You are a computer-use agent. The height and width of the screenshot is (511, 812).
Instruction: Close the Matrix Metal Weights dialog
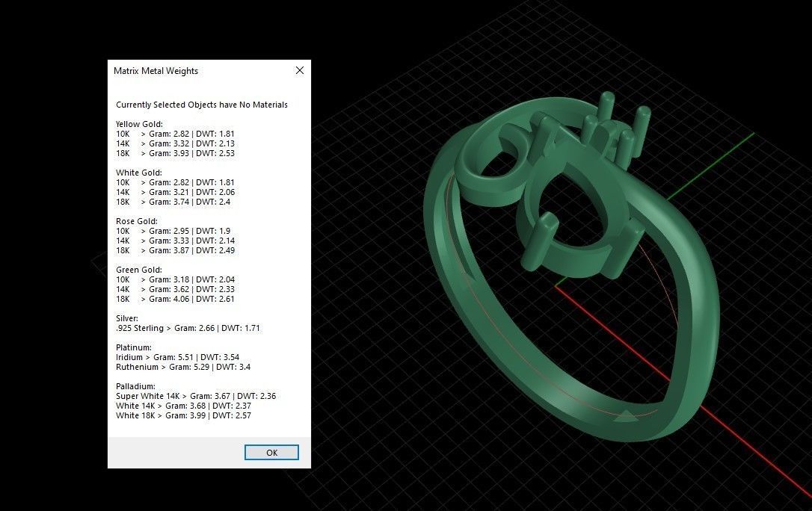[x=300, y=70]
